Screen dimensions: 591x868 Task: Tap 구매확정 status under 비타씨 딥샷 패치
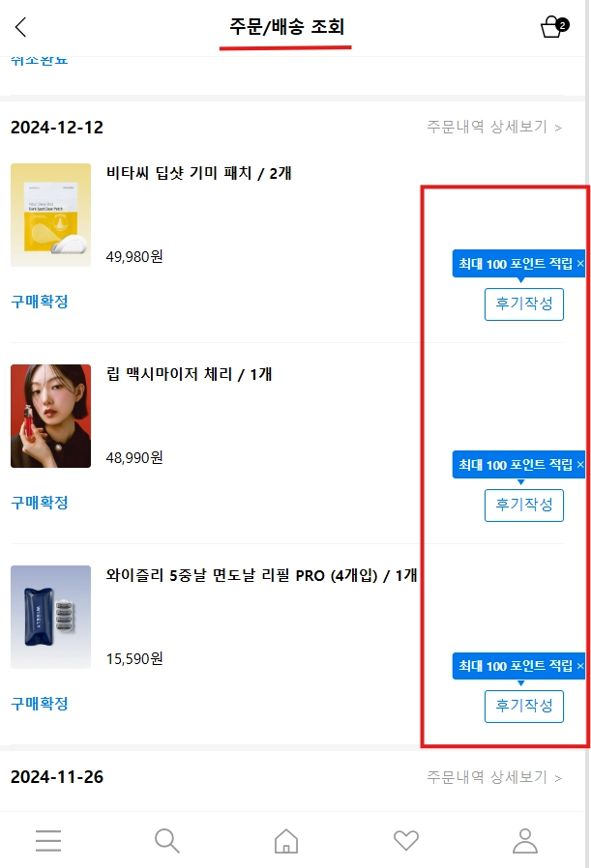point(40,302)
